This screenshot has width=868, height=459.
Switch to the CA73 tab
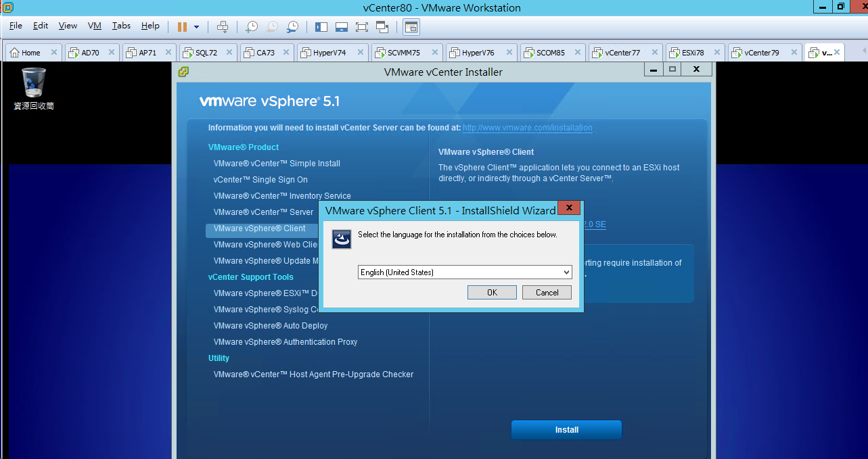265,53
